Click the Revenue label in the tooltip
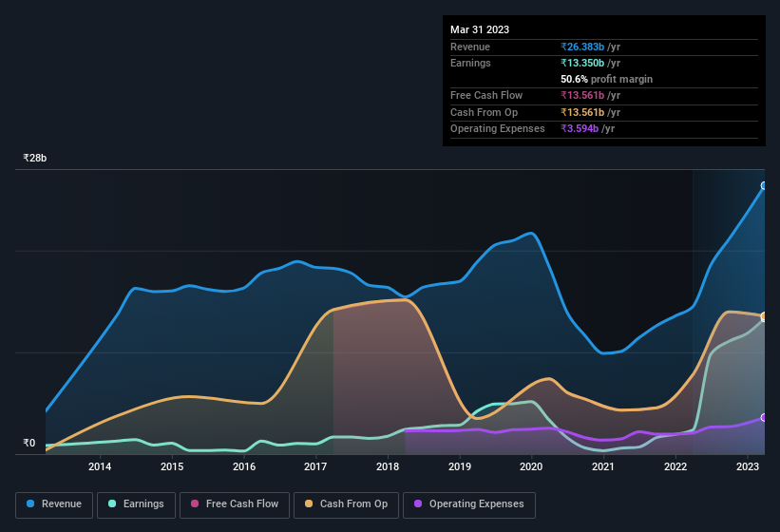The image size is (780, 532). [x=470, y=47]
